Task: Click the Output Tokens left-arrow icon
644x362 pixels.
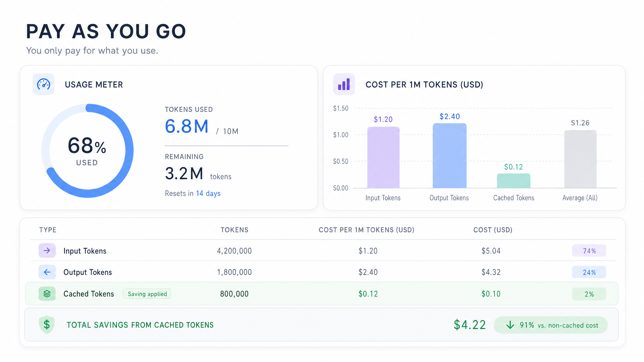Action: 47,272
